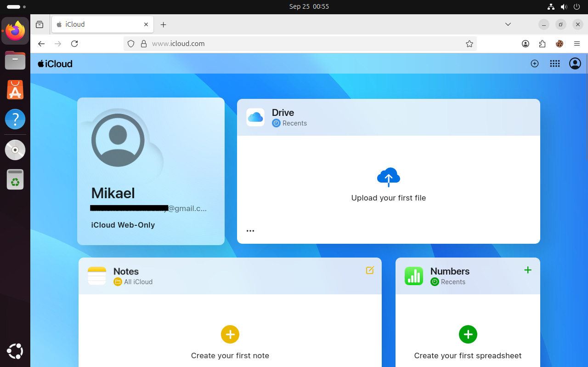This screenshot has height=367, width=588.
Task: Click 'Upload your first file' text
Action: (x=389, y=198)
